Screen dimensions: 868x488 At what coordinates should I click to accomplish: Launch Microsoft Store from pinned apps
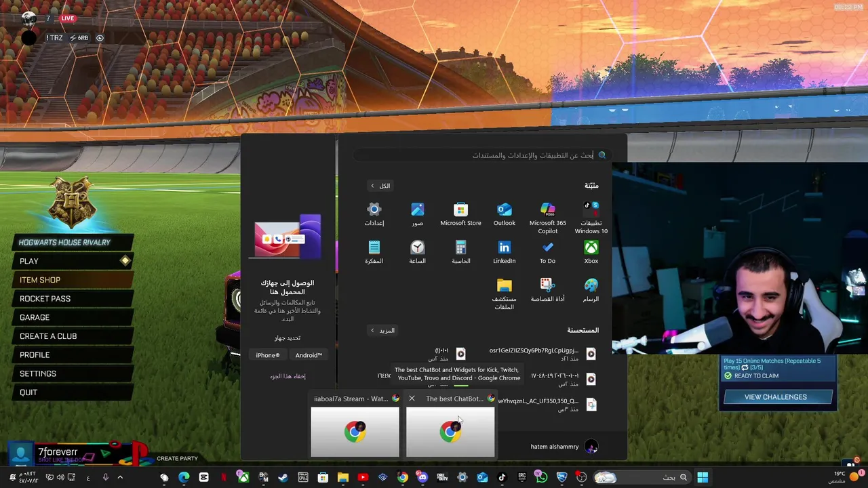click(x=460, y=214)
